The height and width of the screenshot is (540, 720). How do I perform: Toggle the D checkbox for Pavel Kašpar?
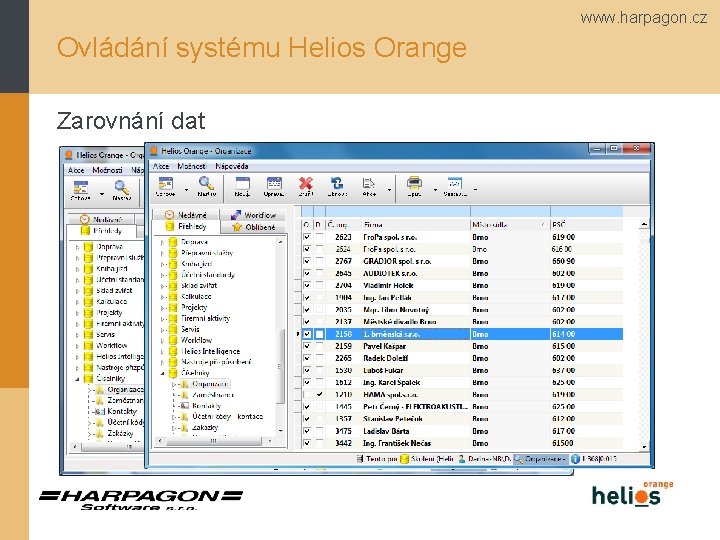point(319,346)
